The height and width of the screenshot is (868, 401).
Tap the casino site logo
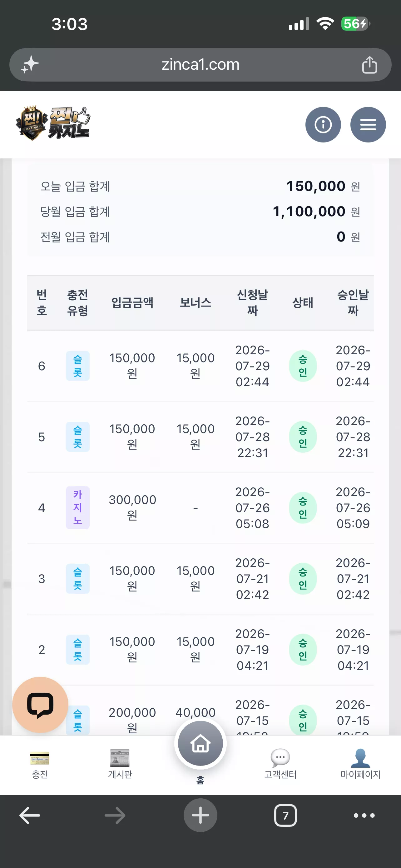coord(53,123)
